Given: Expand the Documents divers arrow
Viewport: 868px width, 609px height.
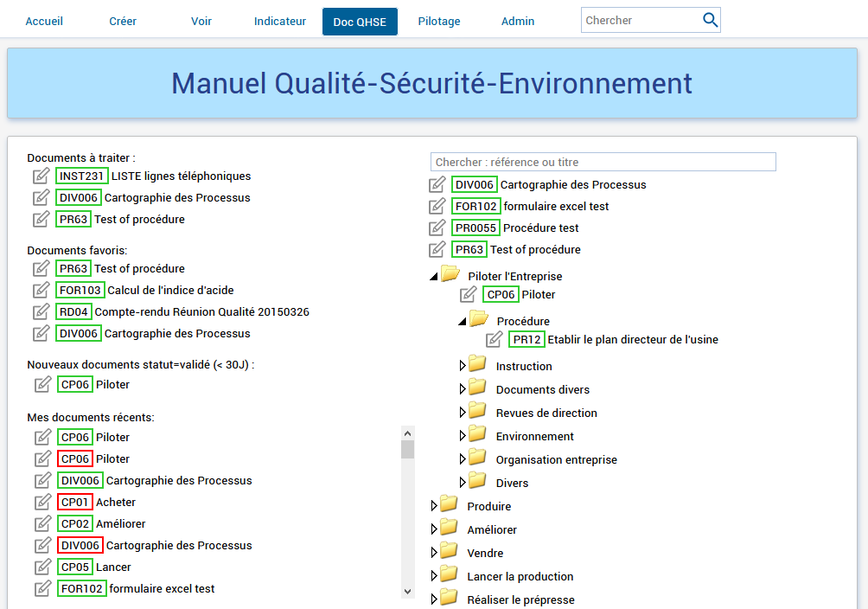Looking at the screenshot, I should coord(463,389).
